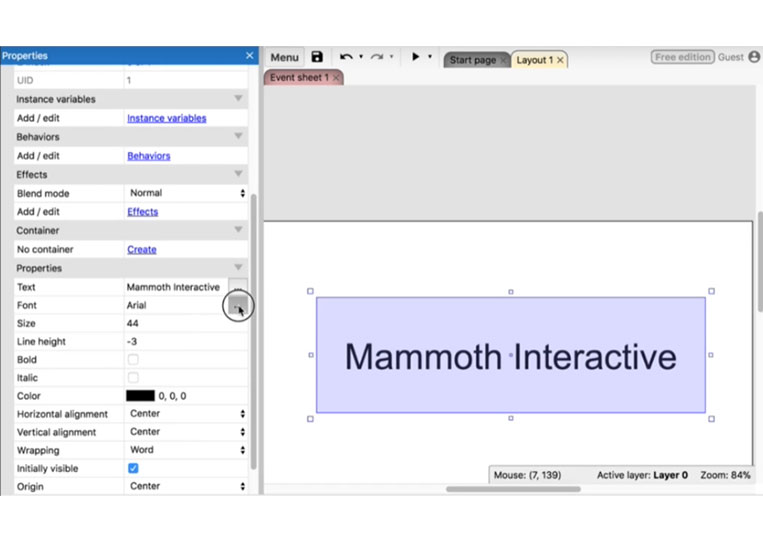Viewport: 763px width, 541px height.
Task: Open the Horizontal alignment dropdown
Action: [186, 414]
